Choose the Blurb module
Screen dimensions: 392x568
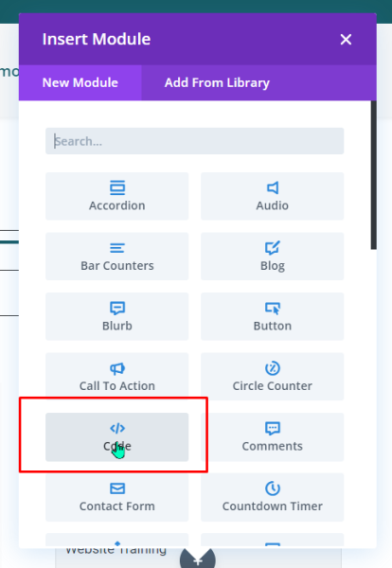click(117, 316)
